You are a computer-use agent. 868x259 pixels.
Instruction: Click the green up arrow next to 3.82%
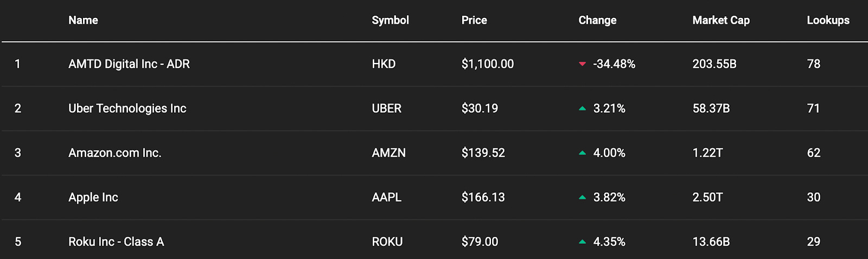(582, 197)
